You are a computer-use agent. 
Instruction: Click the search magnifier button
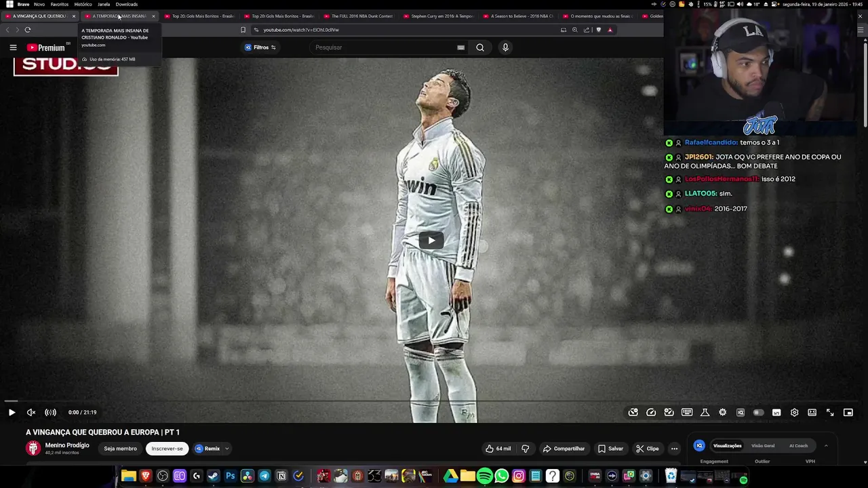point(480,47)
